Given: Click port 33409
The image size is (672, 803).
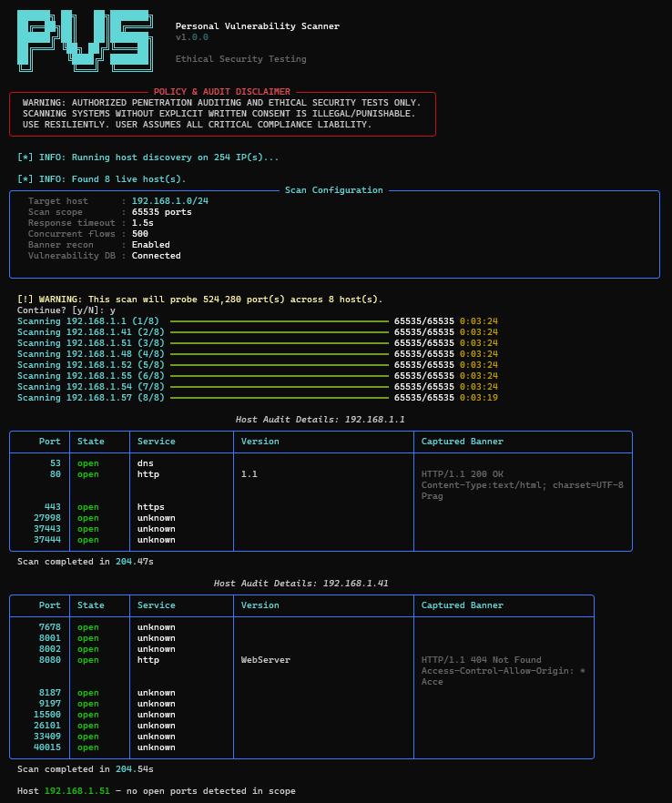Looking at the screenshot, I should pyautogui.click(x=47, y=737).
